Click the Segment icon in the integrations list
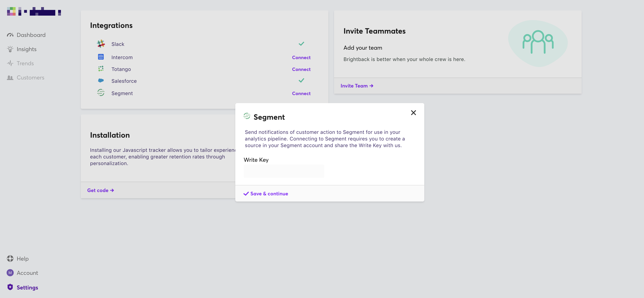This screenshot has height=298, width=644. (x=101, y=92)
